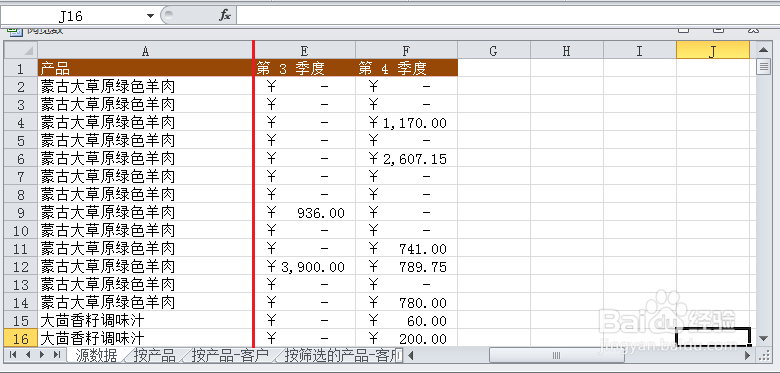Click cell with ￥3,900.00

click(x=305, y=266)
